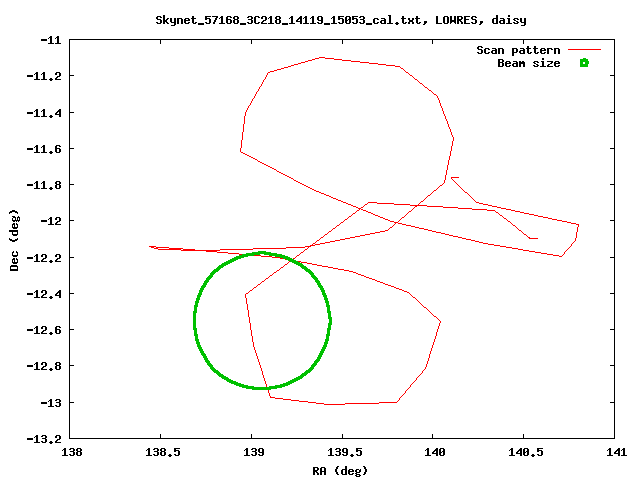Click the y-axis tick label -11.8
640x480 pixels.
44,185
